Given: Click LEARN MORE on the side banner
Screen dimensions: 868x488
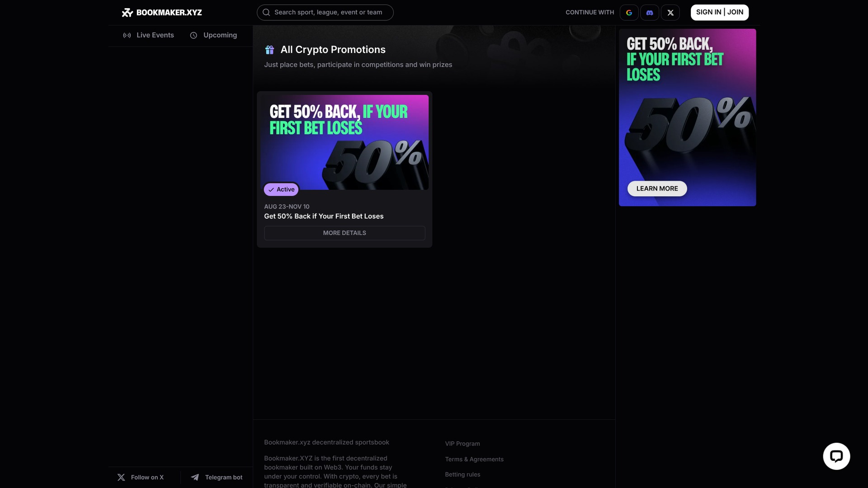Looking at the screenshot, I should coord(657,189).
